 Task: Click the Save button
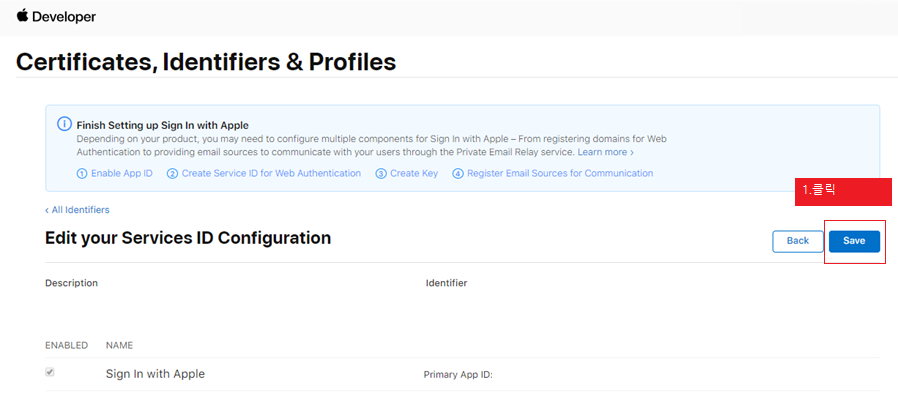(854, 241)
